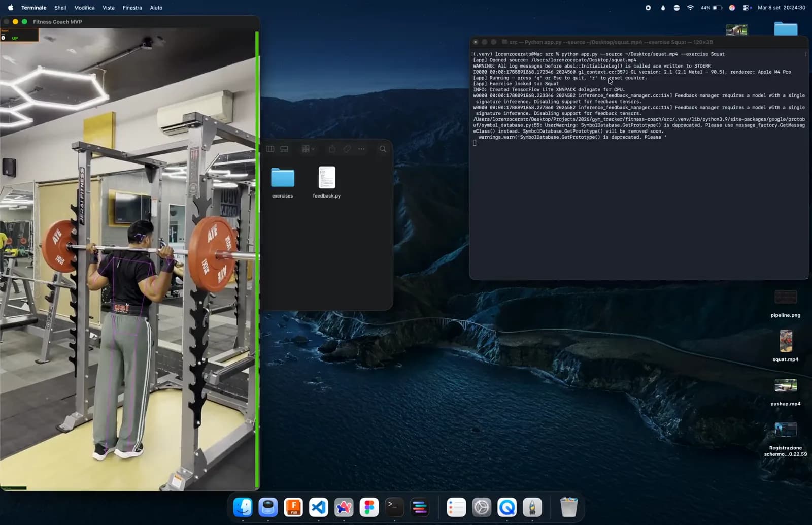The width and height of the screenshot is (812, 525).
Task: Open Control Center from menu bar
Action: click(747, 8)
